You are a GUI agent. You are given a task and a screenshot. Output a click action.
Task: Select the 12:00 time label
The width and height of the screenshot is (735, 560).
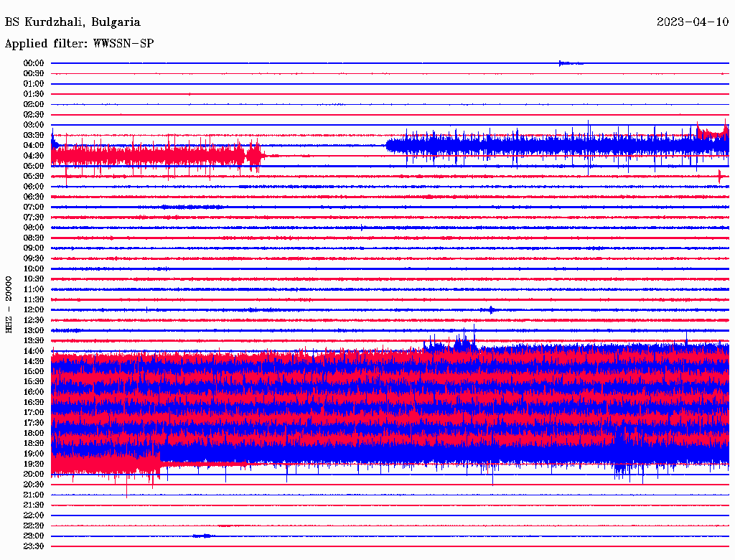(x=34, y=309)
